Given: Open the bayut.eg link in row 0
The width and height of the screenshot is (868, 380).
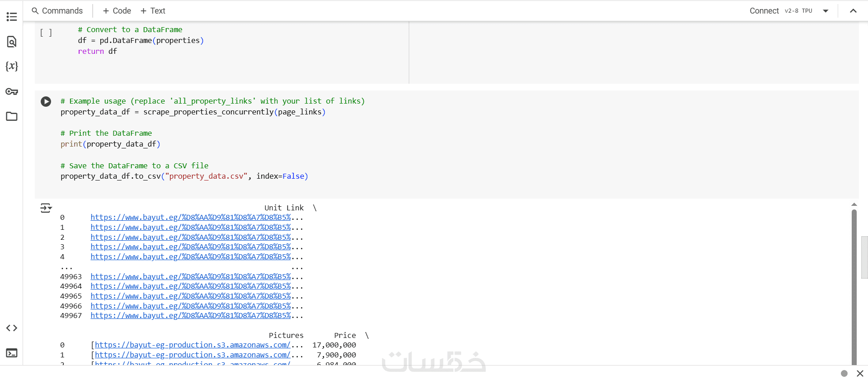Looking at the screenshot, I should [x=190, y=218].
